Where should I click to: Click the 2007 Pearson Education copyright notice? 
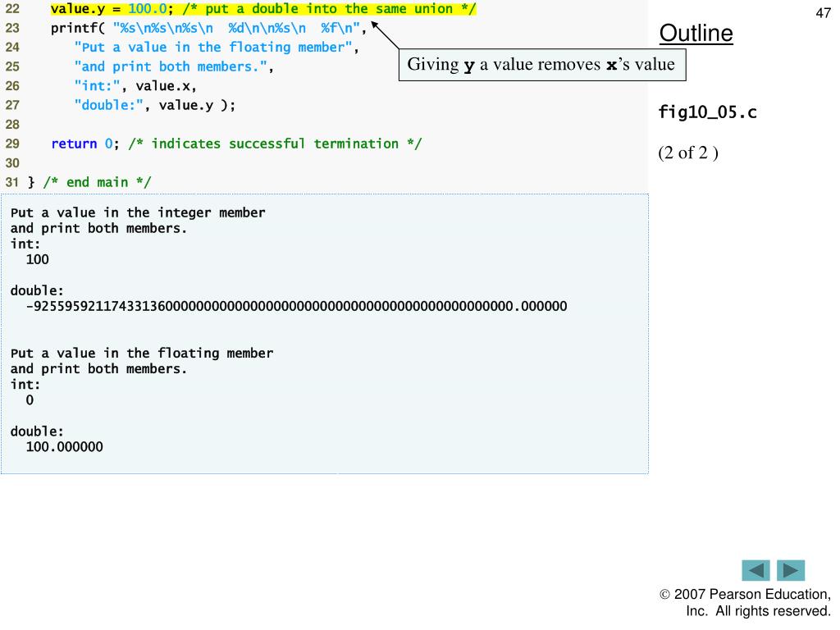[x=745, y=603]
